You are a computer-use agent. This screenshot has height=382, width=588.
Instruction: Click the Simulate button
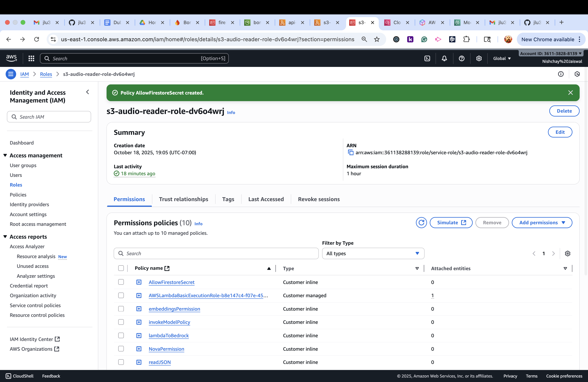451,223
